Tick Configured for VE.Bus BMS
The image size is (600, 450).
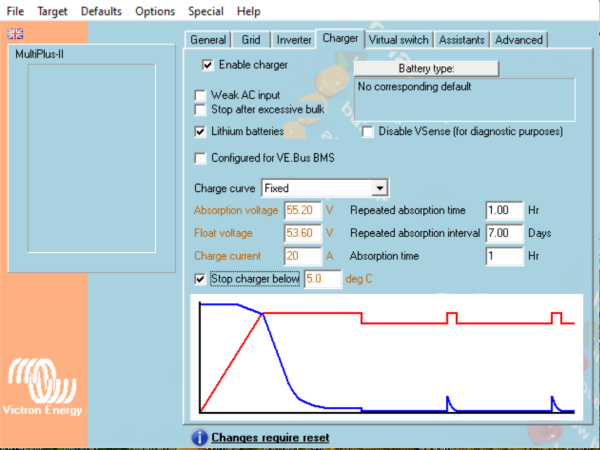[200, 158]
